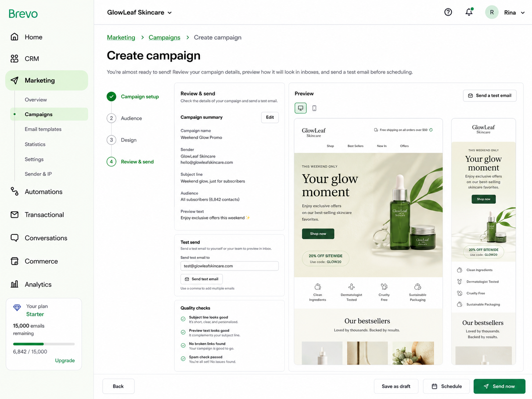Go to the Marketing breadcrumb link

point(121,37)
